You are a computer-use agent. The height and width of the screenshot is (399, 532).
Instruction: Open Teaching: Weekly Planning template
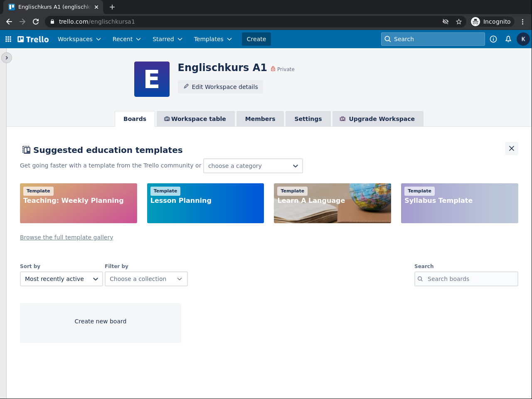79,203
